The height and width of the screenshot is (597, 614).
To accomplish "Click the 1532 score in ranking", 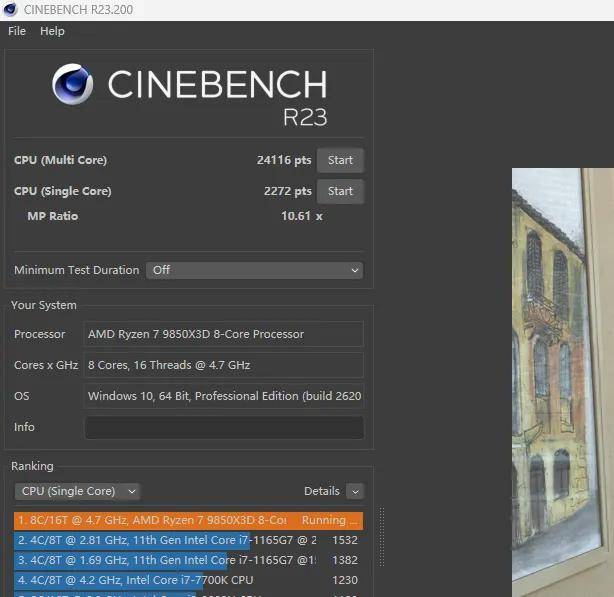I will [x=345, y=540].
